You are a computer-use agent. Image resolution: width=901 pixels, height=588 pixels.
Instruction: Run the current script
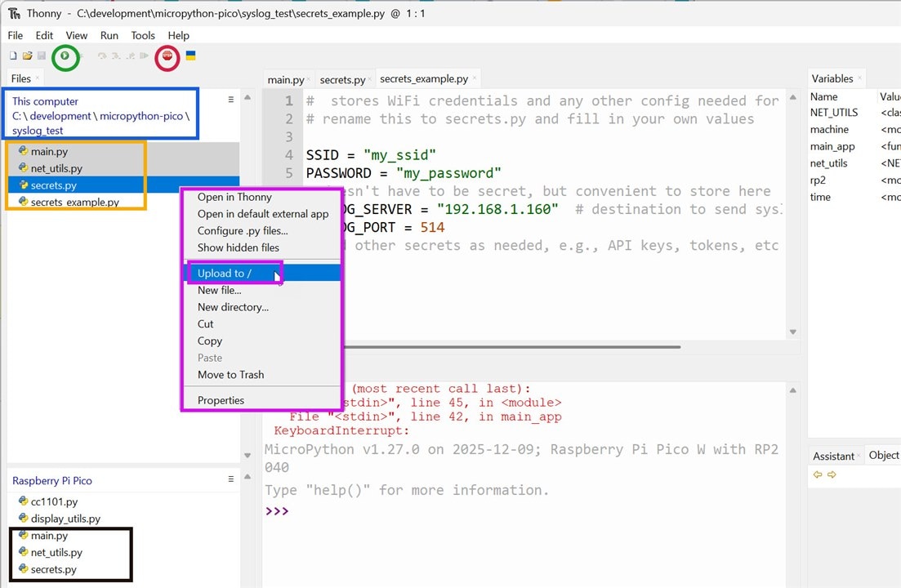point(65,57)
